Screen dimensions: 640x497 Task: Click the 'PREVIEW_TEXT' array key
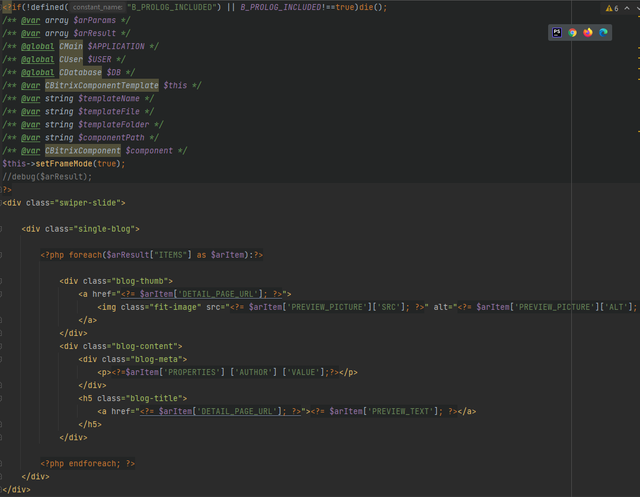pos(400,412)
